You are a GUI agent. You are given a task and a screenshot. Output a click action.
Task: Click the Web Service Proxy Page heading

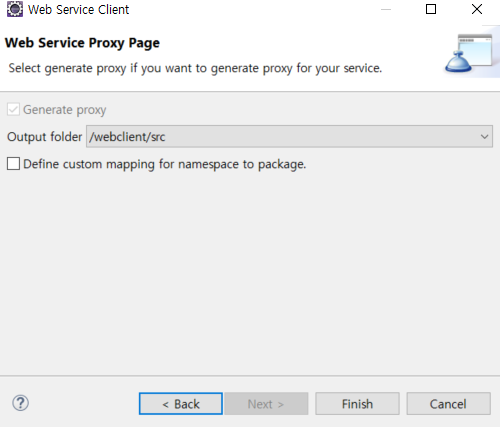[82, 43]
